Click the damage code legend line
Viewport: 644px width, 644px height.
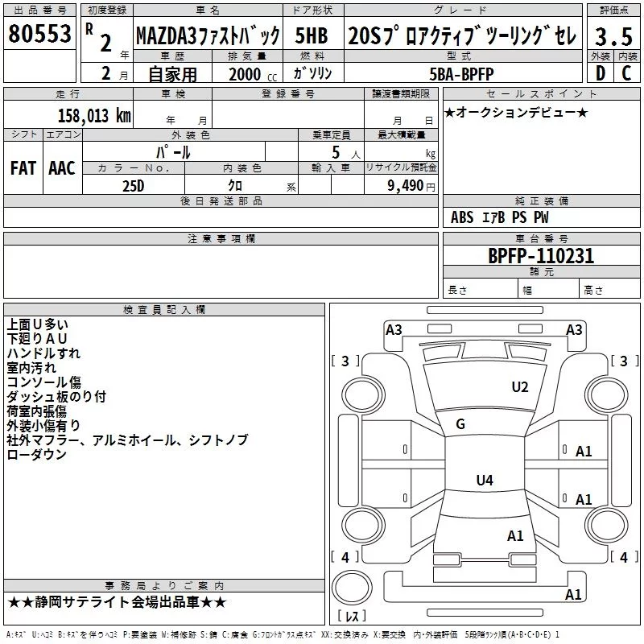(283, 635)
